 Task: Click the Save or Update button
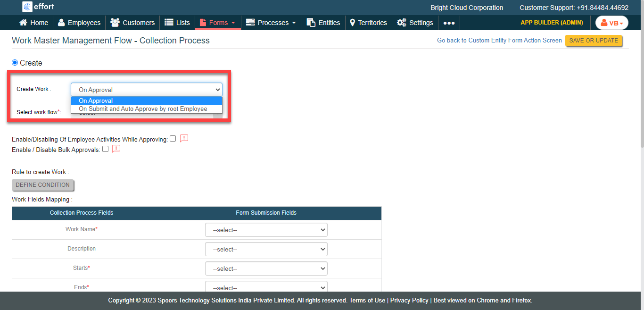pos(594,41)
